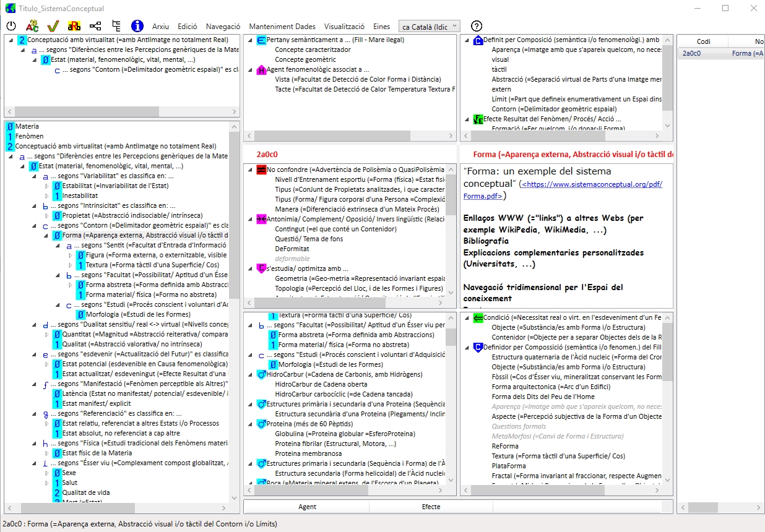
Task: Select 'Topologia (=Percepció del Lloc' entry
Action: 360,288
